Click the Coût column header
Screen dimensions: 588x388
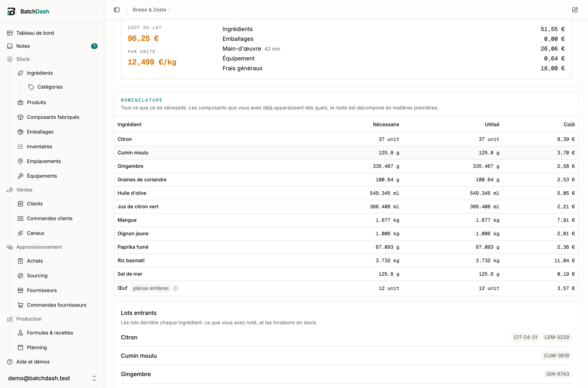pyautogui.click(x=569, y=125)
